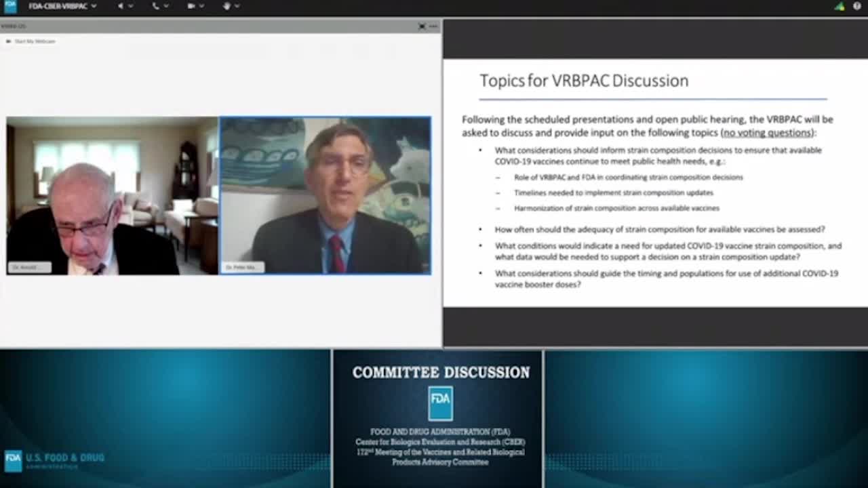Click the 'What conditions would indicate a need' bullet

(668, 251)
